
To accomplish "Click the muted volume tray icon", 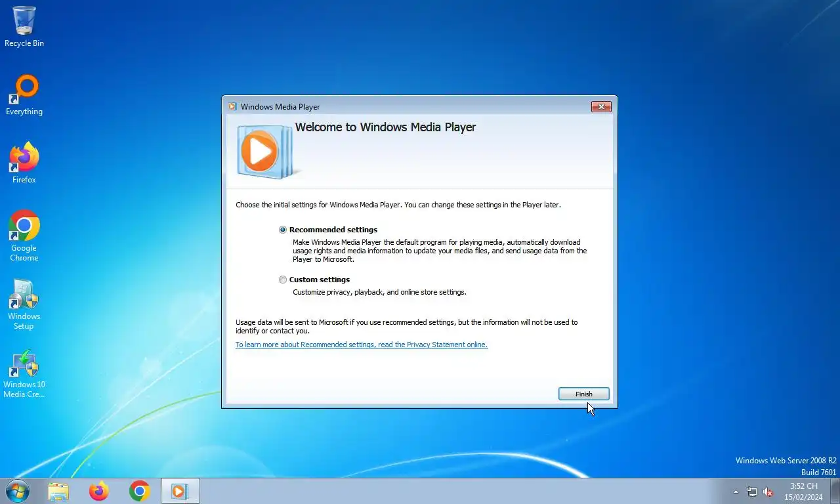I will [767, 492].
